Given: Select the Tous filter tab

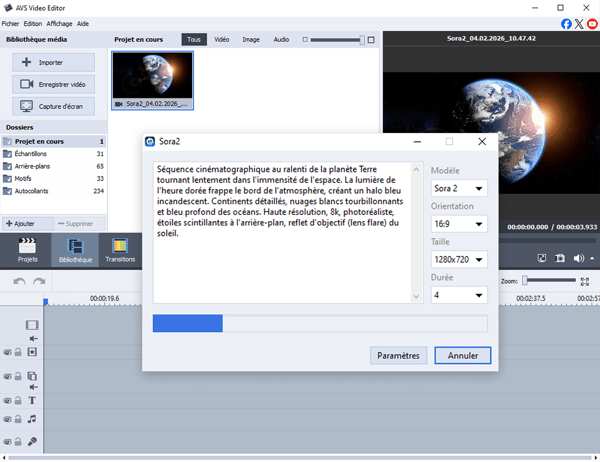Looking at the screenshot, I should click(194, 39).
